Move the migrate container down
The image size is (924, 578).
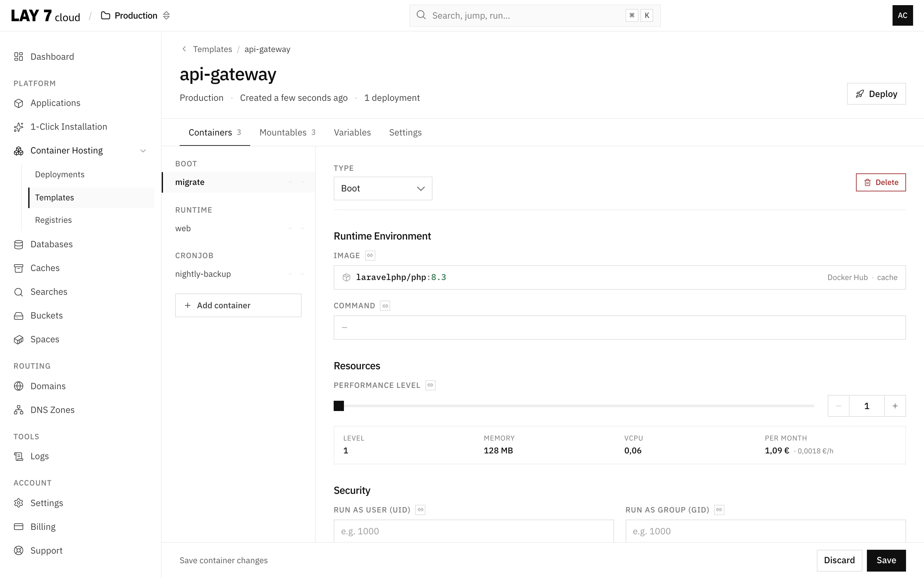(303, 182)
